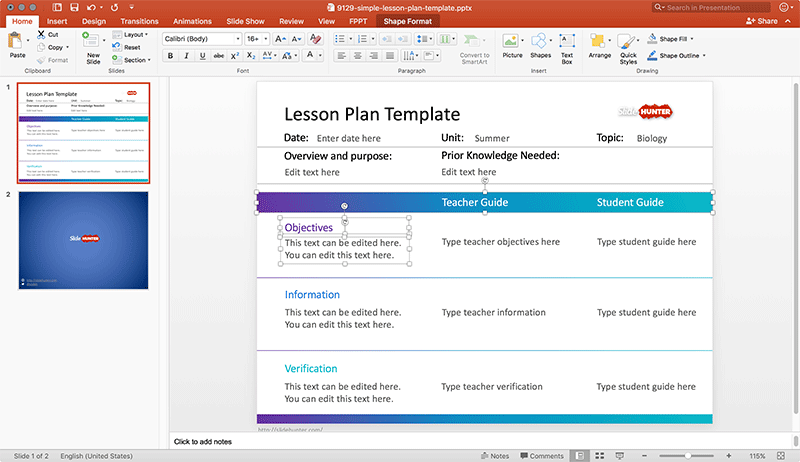Zoom out with the minus button
This screenshot has height=462, width=800.
(x=644, y=455)
